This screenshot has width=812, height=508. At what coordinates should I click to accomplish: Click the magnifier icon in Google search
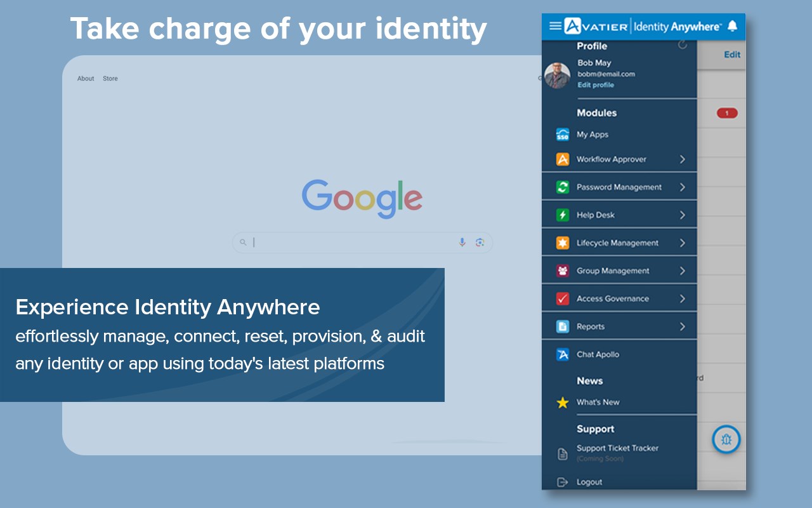[x=243, y=242]
